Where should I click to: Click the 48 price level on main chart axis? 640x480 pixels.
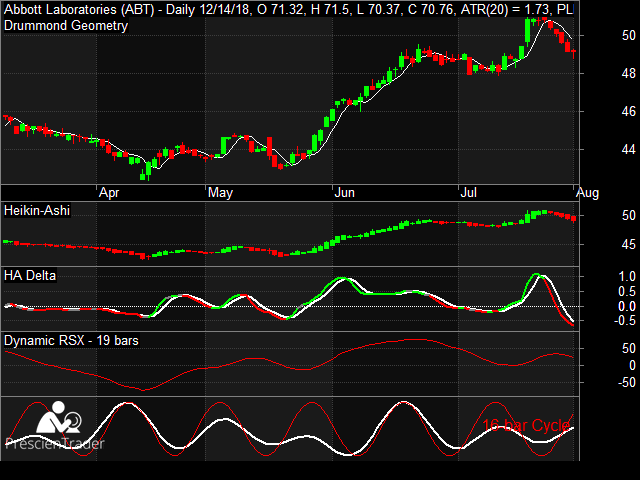(x=629, y=73)
